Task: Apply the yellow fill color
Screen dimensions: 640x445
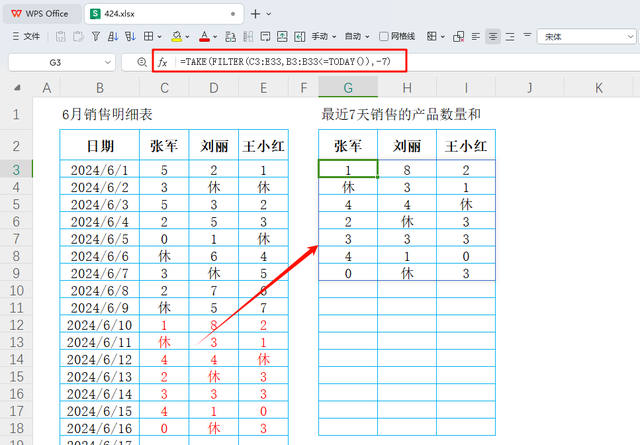Action: click(x=177, y=37)
